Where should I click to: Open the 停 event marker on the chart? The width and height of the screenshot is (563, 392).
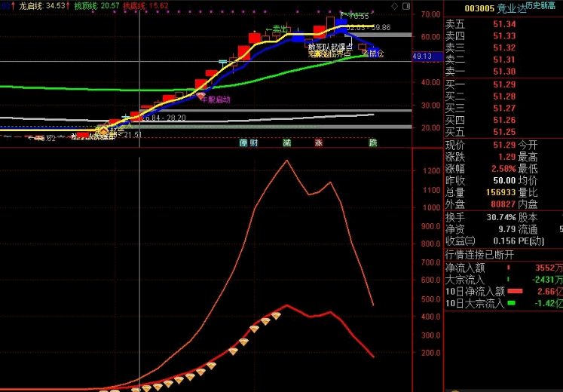tap(243, 143)
